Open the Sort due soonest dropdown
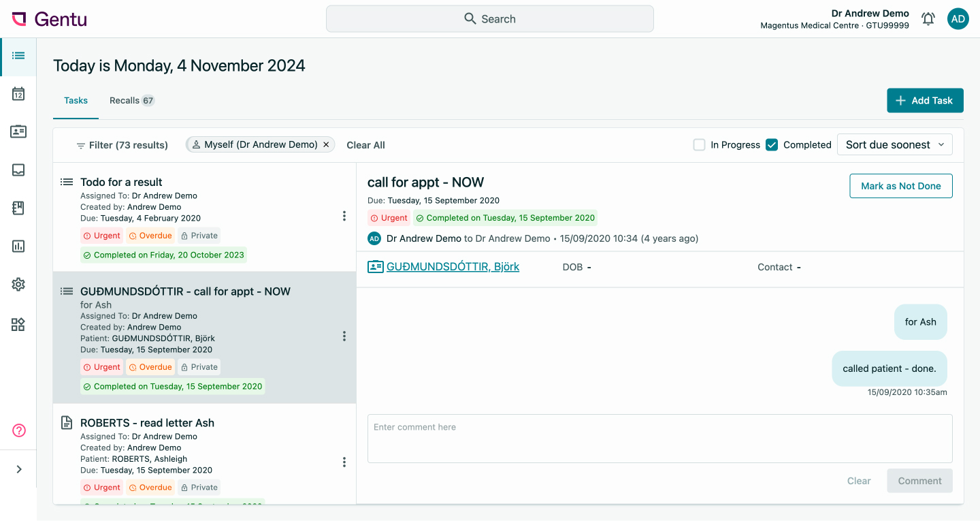Screen dimensions: 980x521 [894, 144]
